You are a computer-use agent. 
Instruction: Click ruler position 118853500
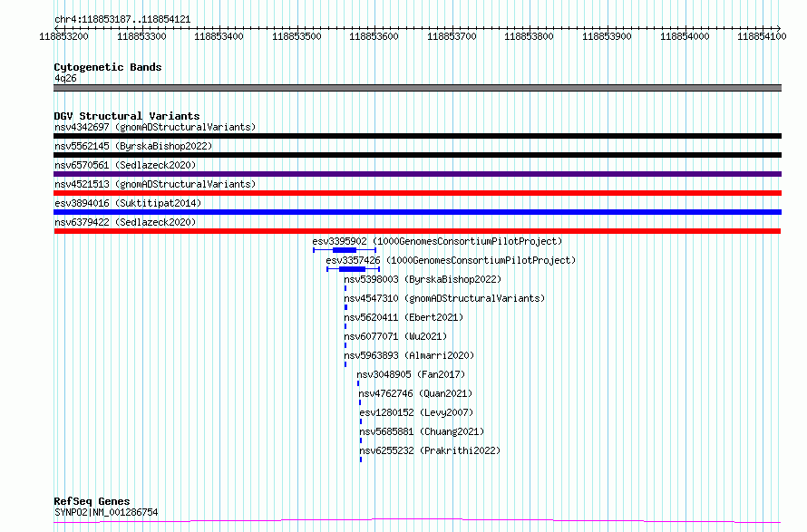pos(297,36)
